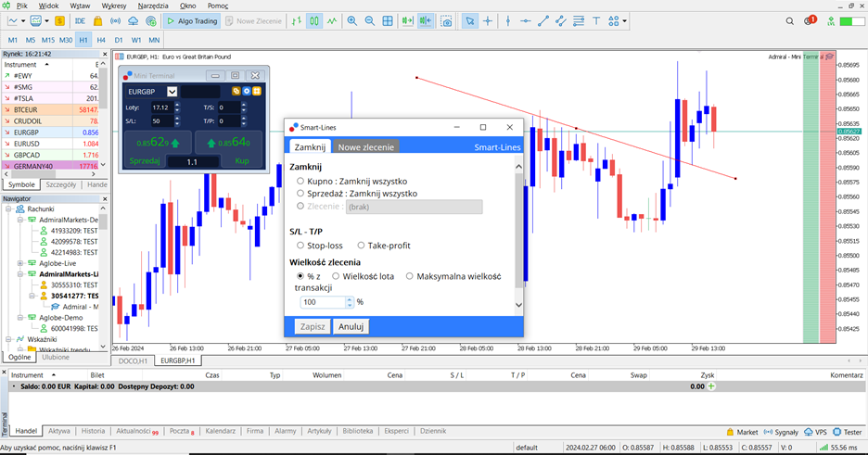Open the Tester button in status area

[x=847, y=432]
